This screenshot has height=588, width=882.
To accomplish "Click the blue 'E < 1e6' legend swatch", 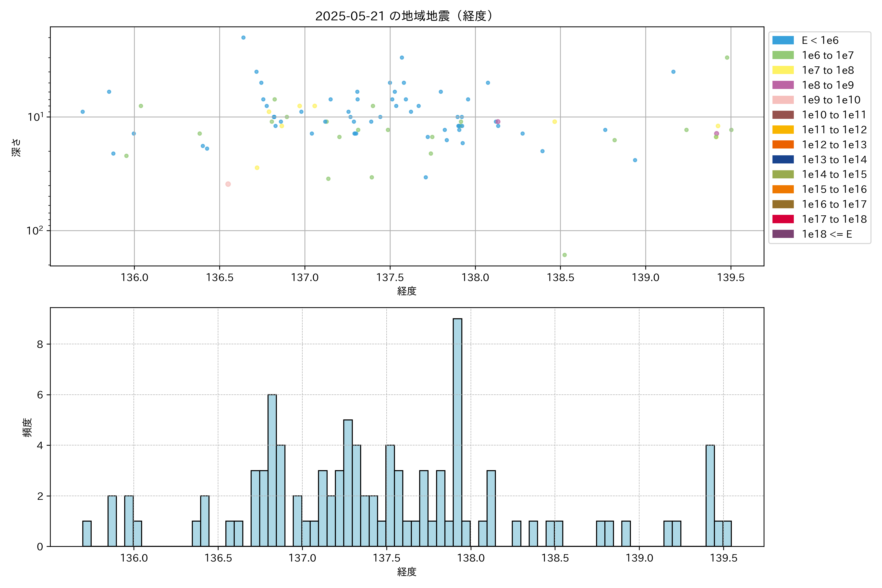I will coord(783,40).
